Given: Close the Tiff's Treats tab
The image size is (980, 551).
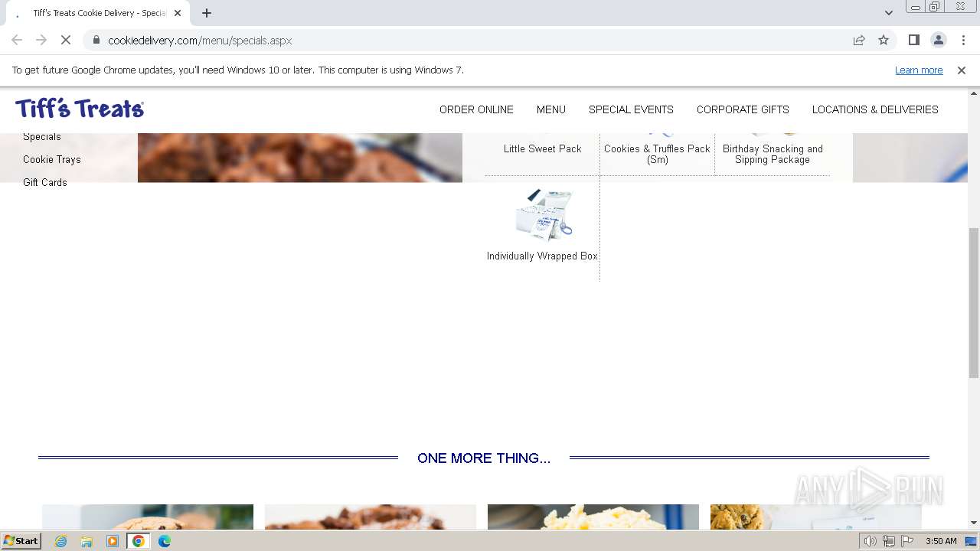Looking at the screenshot, I should coord(178,13).
